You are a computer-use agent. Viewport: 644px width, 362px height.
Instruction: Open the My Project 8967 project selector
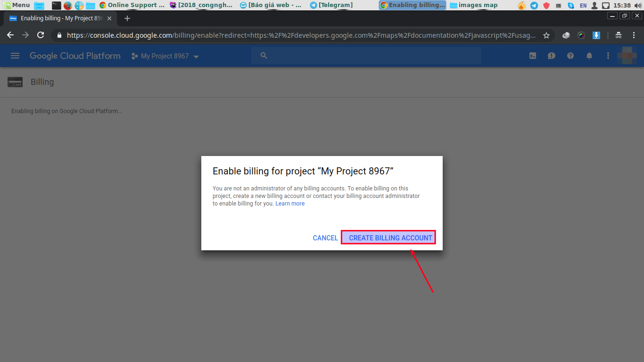click(x=165, y=56)
